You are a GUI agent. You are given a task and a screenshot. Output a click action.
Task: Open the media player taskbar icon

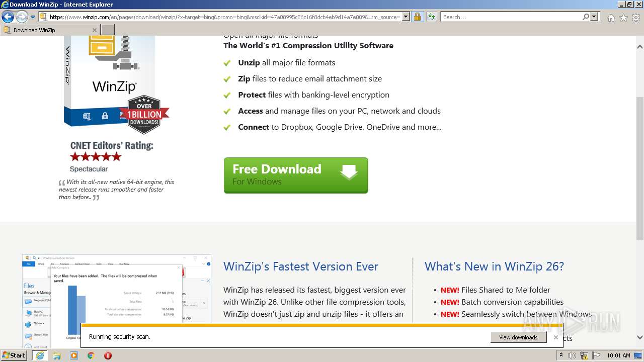point(74,355)
